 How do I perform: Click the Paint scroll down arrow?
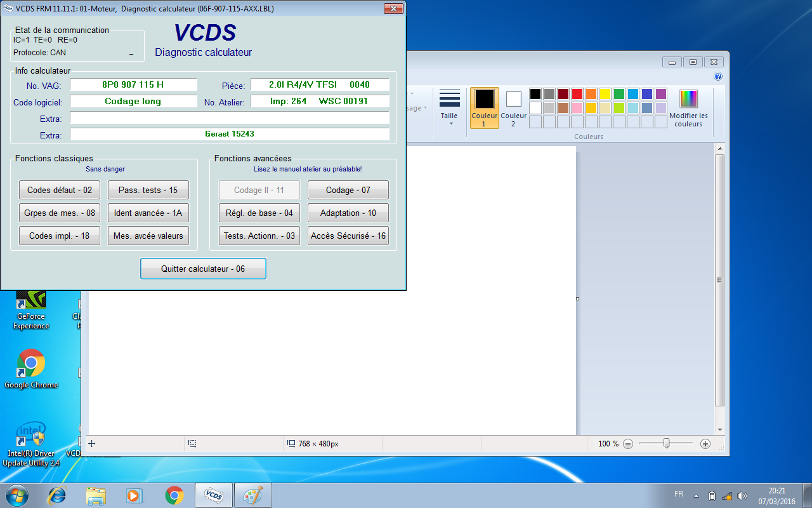point(719,429)
